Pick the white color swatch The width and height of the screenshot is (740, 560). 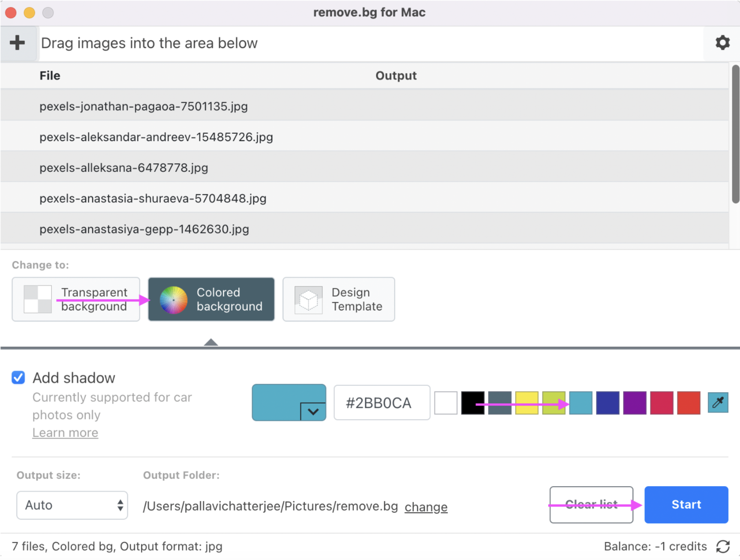coord(446,403)
